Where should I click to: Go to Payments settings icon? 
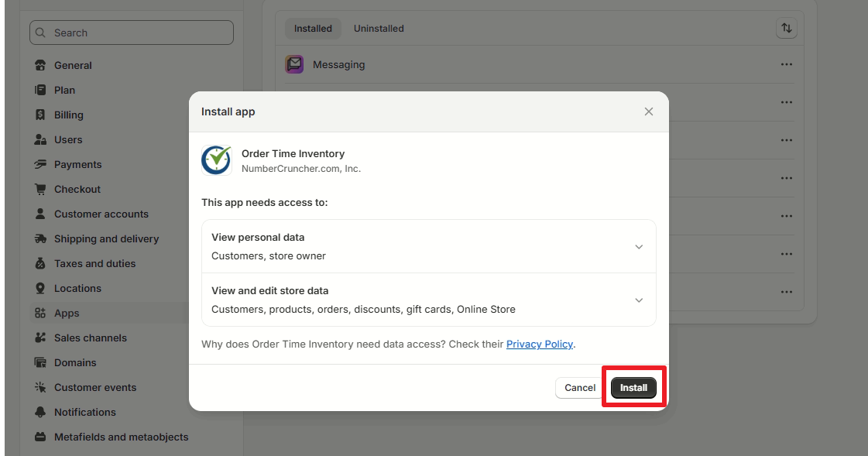coord(40,164)
